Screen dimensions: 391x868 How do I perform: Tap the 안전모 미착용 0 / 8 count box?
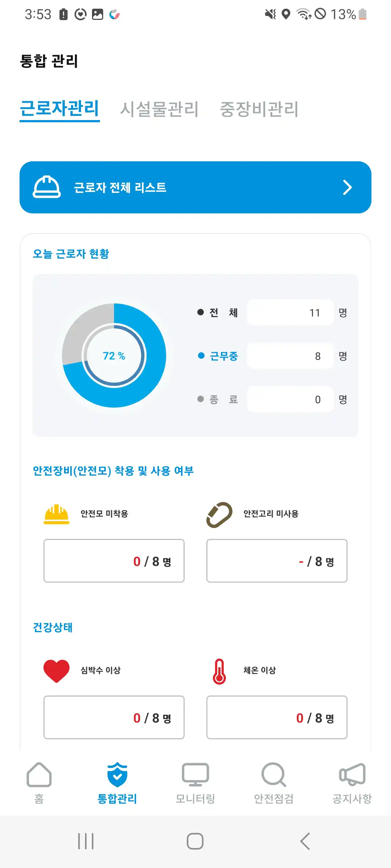(x=114, y=561)
